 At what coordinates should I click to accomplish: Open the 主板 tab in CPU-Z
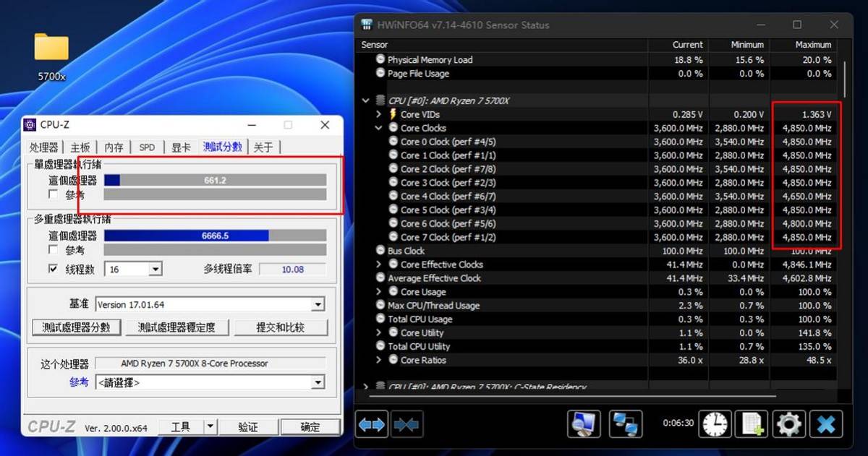click(80, 147)
